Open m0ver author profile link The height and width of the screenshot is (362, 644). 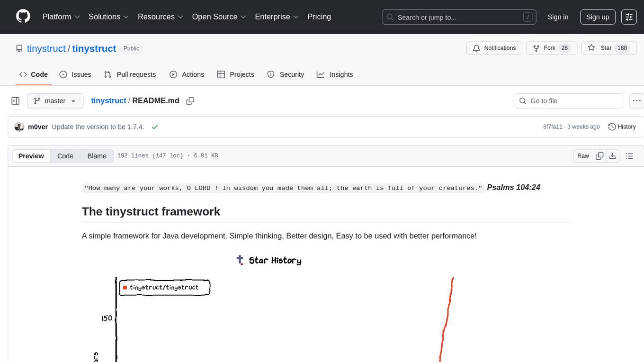coord(38,127)
